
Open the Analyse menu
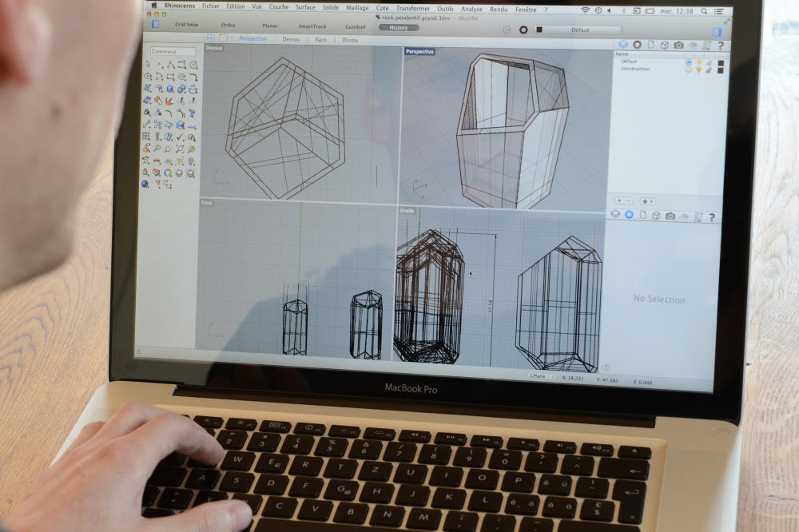(471, 9)
